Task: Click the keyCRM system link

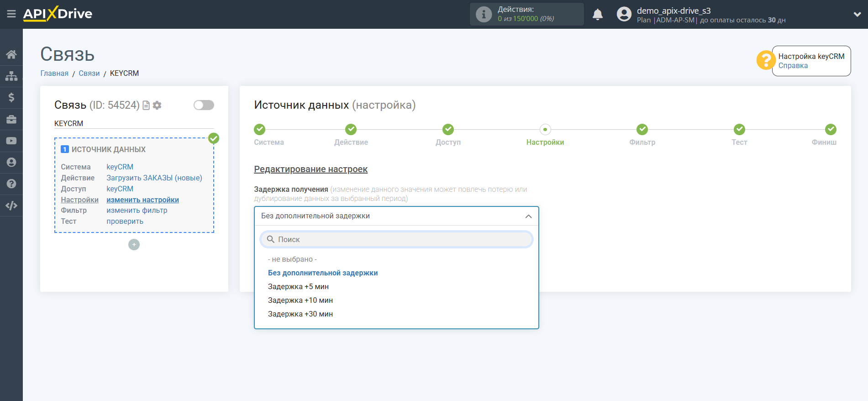Action: point(120,167)
